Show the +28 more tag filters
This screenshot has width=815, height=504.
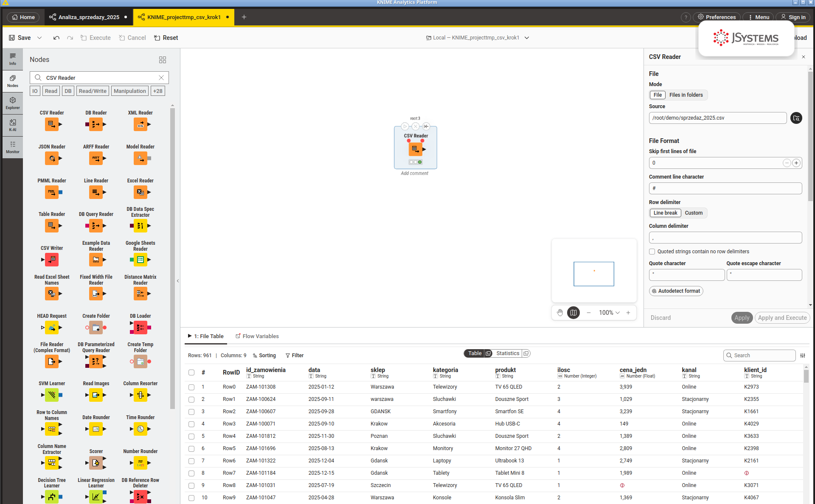(x=158, y=91)
